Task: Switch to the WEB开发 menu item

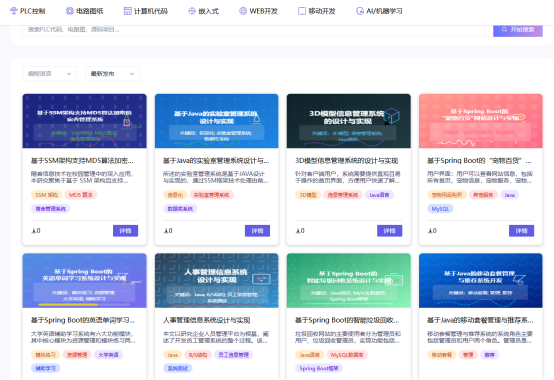Action: coord(258,11)
